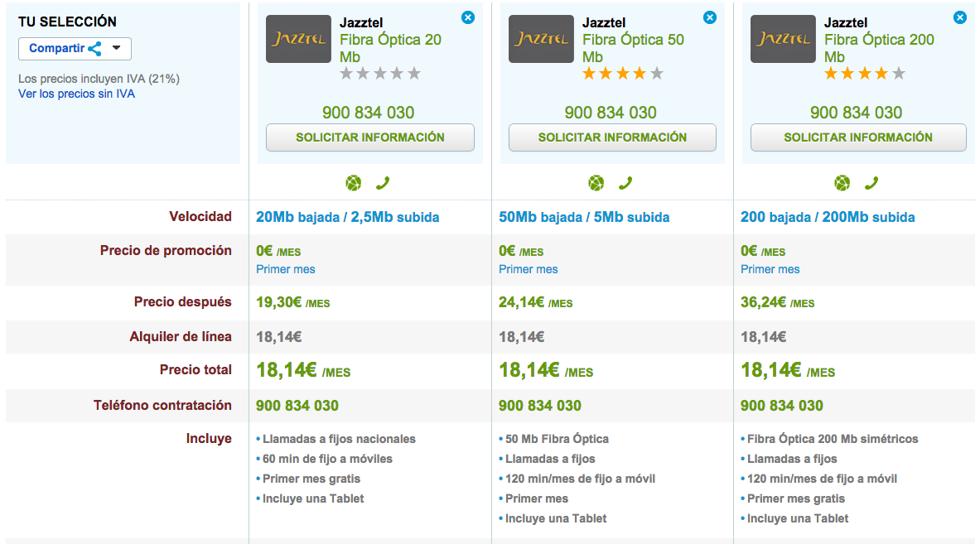Remove Fibra Óptica 20 Mb with its close icon

(x=467, y=17)
